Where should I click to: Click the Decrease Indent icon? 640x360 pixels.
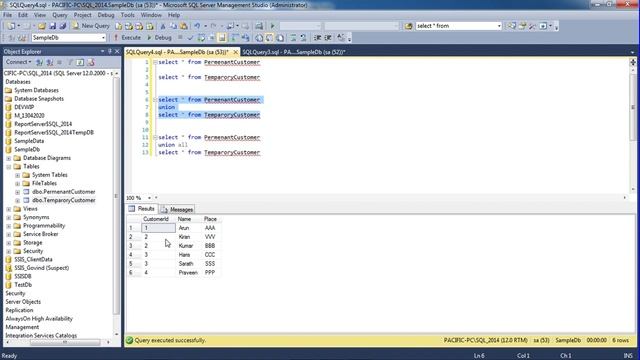click(x=318, y=38)
